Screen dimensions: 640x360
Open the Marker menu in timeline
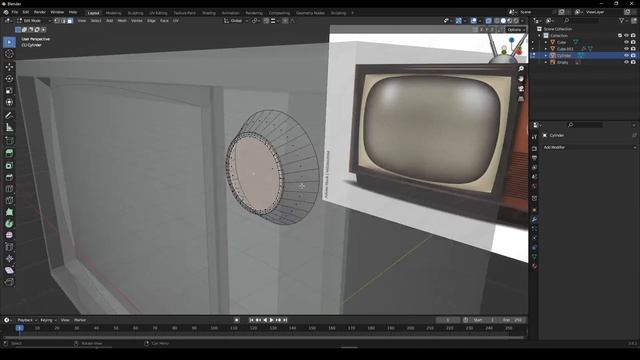click(x=80, y=320)
